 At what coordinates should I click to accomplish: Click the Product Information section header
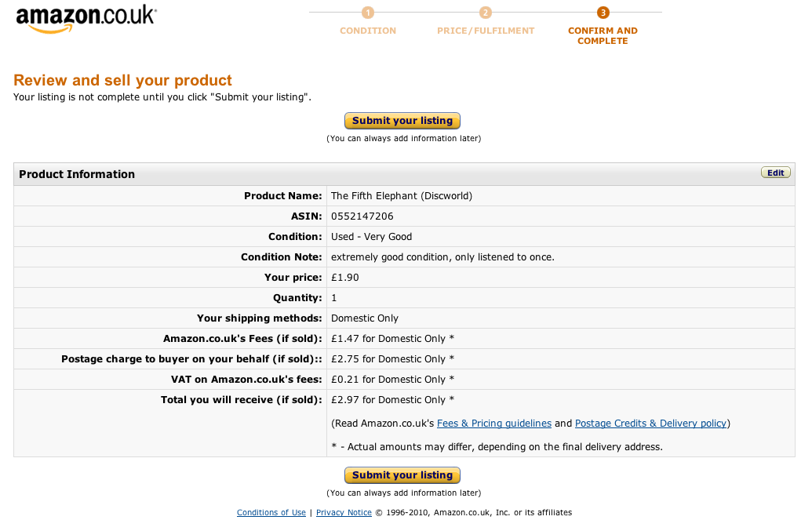(x=77, y=174)
